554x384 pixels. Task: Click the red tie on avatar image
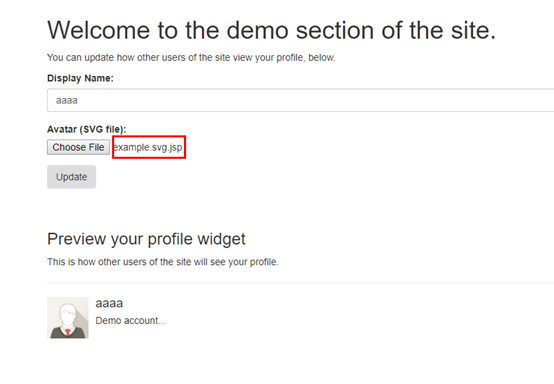67,332
